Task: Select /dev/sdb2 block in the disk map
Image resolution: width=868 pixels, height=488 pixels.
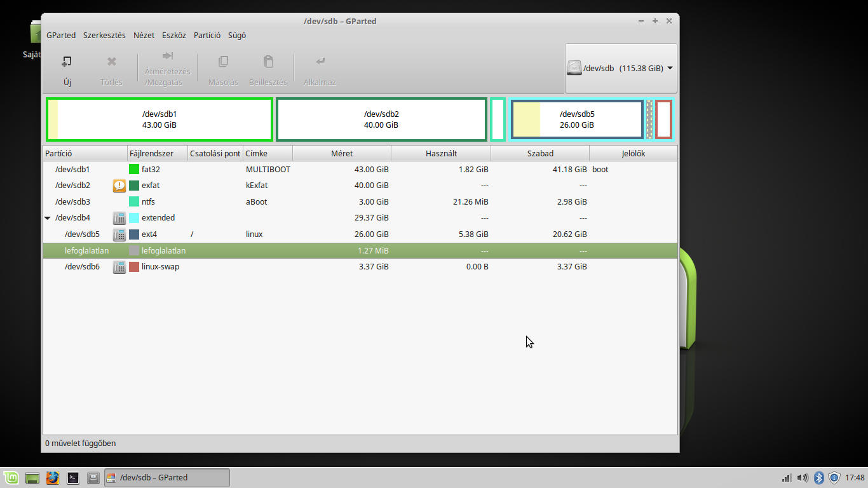Action: coord(382,119)
